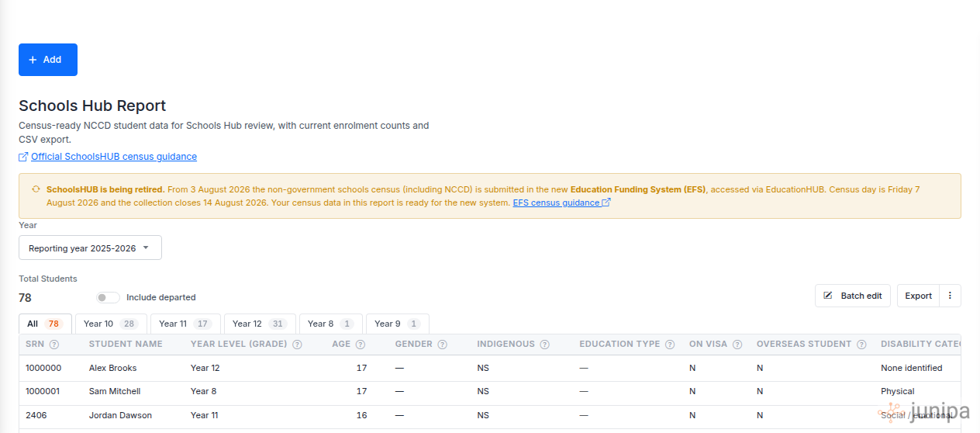Image resolution: width=980 pixels, height=433 pixels.
Task: Click the external-link icon after EFS census guidance
Action: click(606, 203)
